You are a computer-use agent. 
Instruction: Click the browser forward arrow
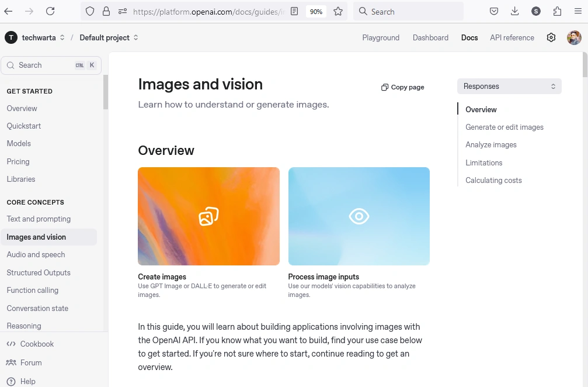(29, 11)
